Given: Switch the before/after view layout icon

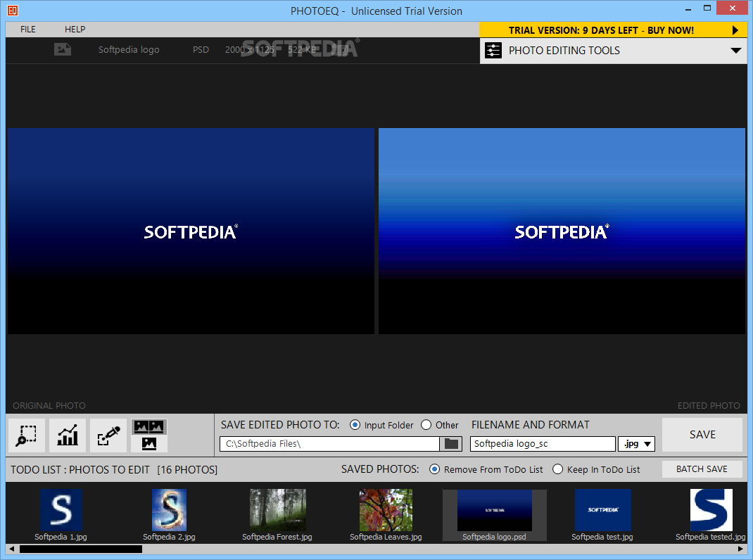Looking at the screenshot, I should click(x=149, y=435).
